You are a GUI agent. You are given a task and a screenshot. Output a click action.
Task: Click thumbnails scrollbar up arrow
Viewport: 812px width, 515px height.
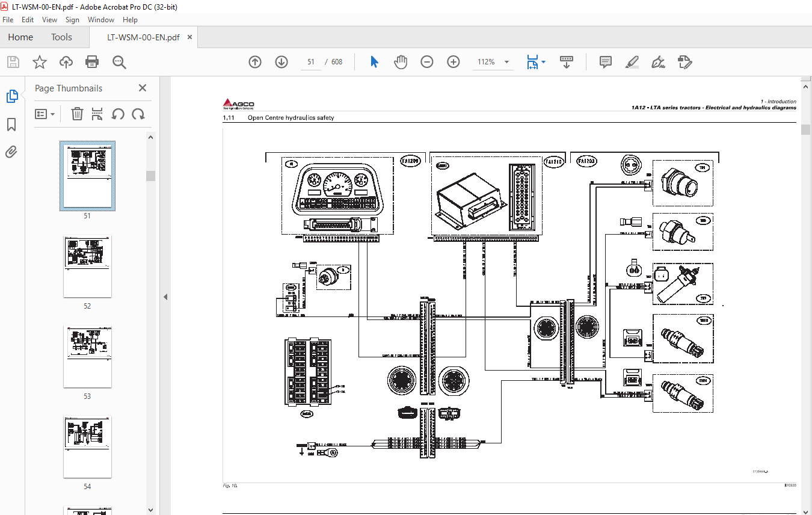point(150,137)
